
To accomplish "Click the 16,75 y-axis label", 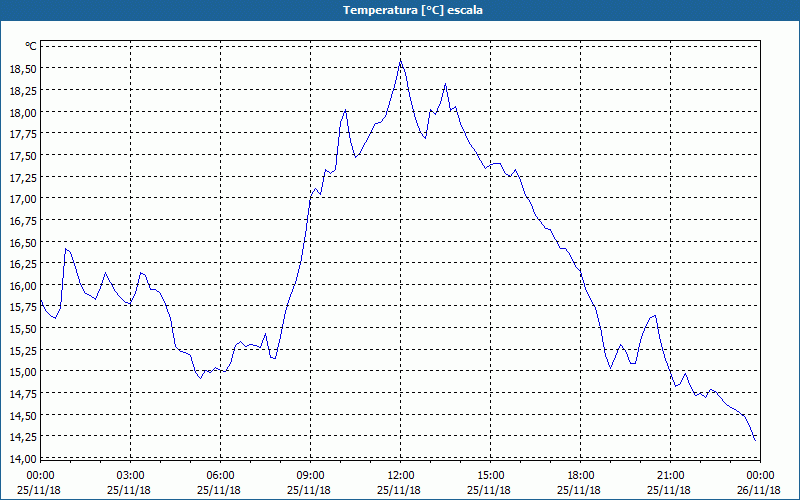I will click(23, 220).
